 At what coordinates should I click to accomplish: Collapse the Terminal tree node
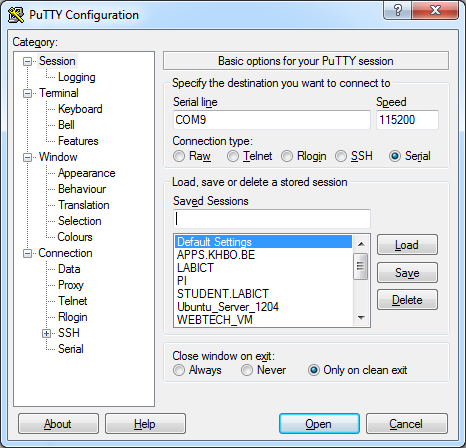(x=27, y=93)
